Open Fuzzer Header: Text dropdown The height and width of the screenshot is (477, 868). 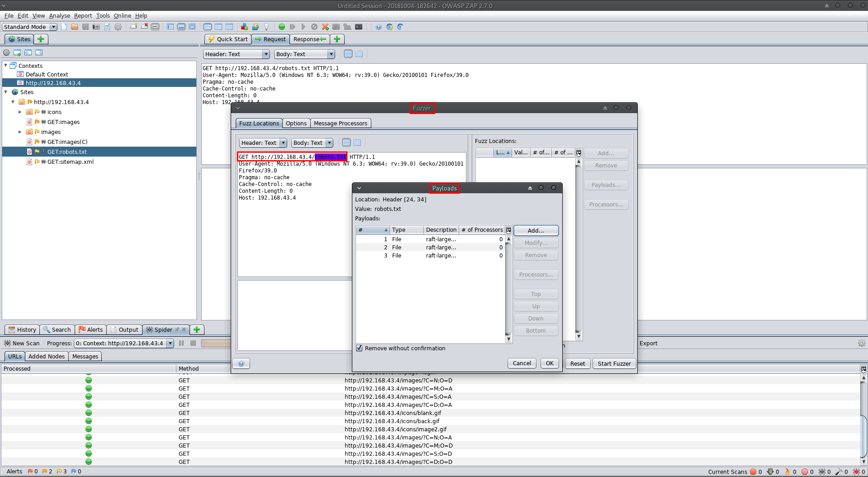[x=263, y=143]
